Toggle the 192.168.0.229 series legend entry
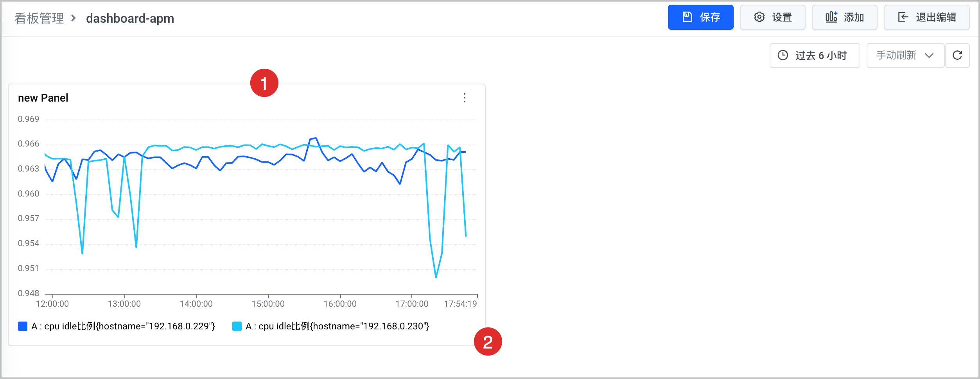This screenshot has width=980, height=379. coord(117,326)
